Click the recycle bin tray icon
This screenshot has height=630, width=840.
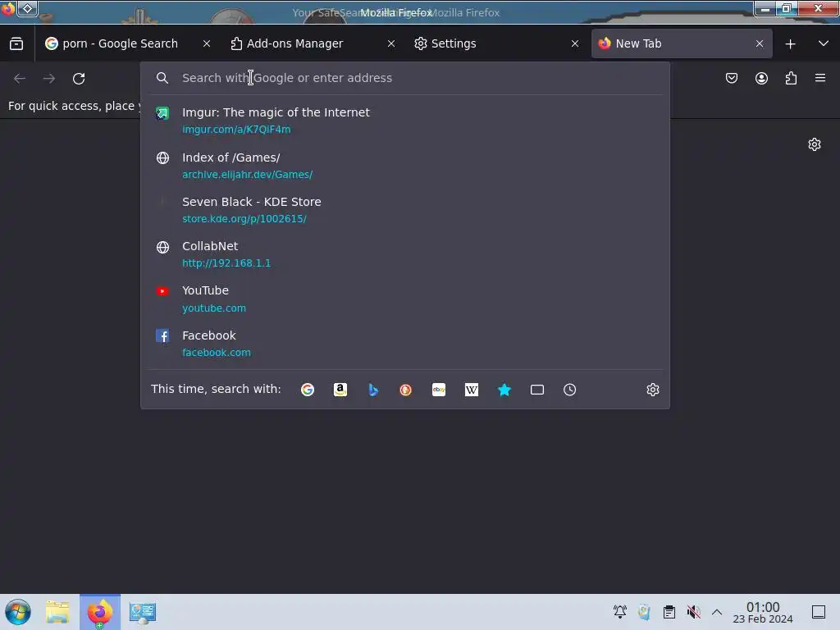click(645, 612)
